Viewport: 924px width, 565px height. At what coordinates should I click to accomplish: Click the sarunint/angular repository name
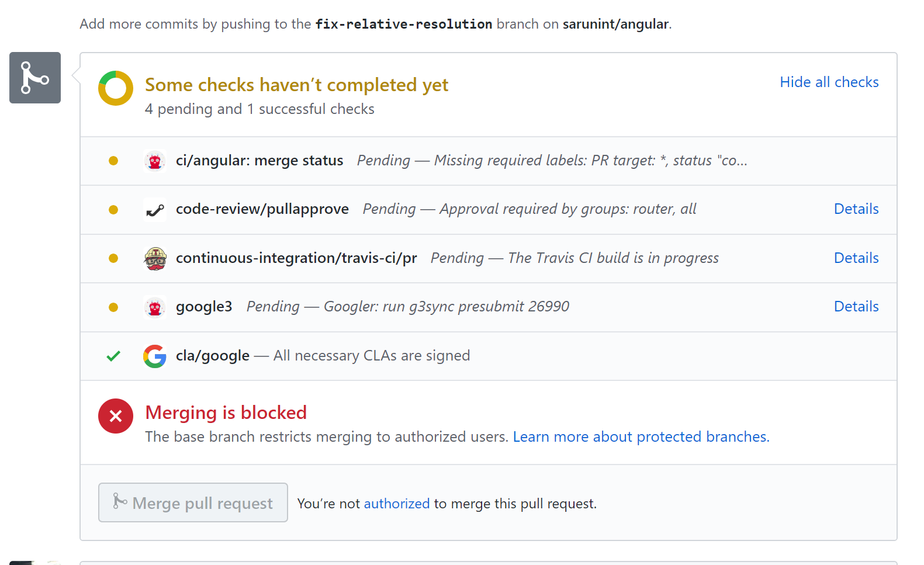[615, 24]
